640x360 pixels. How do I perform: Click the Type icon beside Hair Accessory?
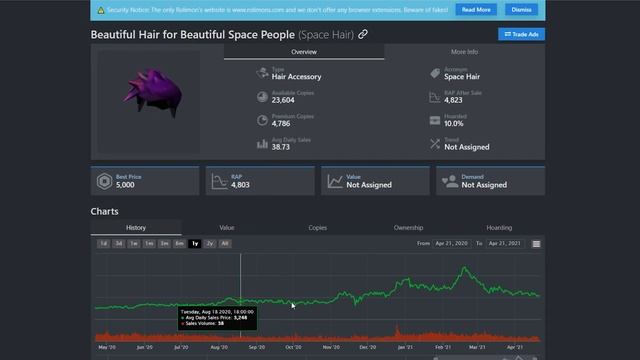pos(262,73)
